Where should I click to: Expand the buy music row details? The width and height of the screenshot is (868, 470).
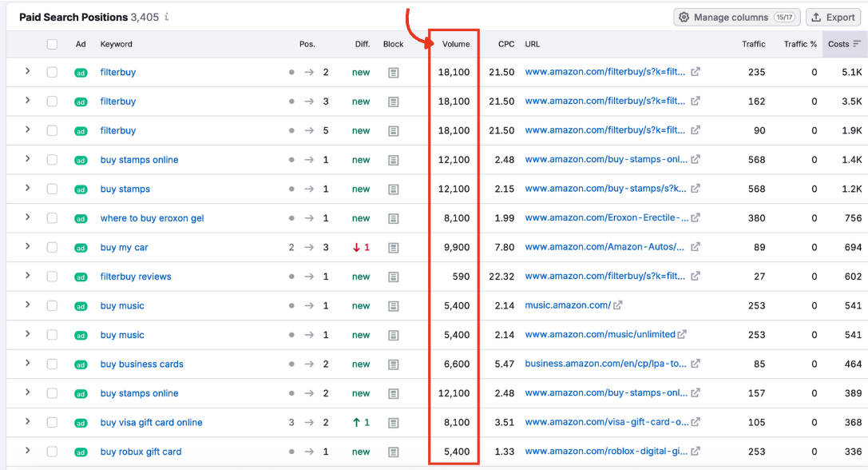click(27, 305)
